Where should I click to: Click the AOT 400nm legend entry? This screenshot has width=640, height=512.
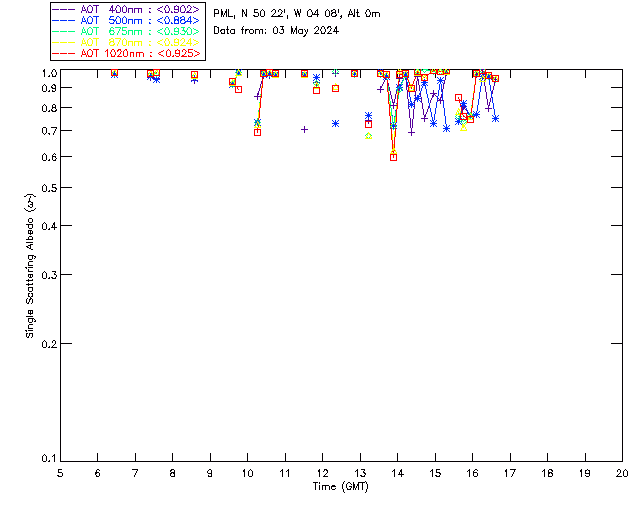[127, 9]
